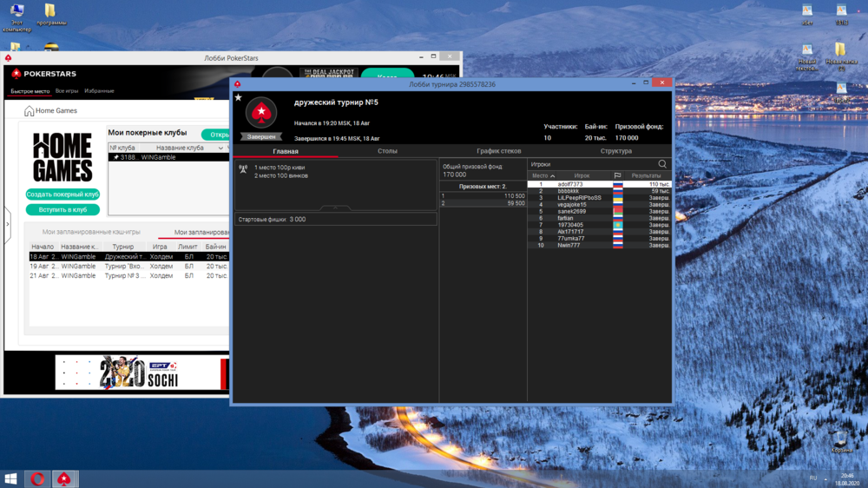Click the PokerStars icon in the taskbar
This screenshot has width=868, height=488.
click(x=64, y=478)
